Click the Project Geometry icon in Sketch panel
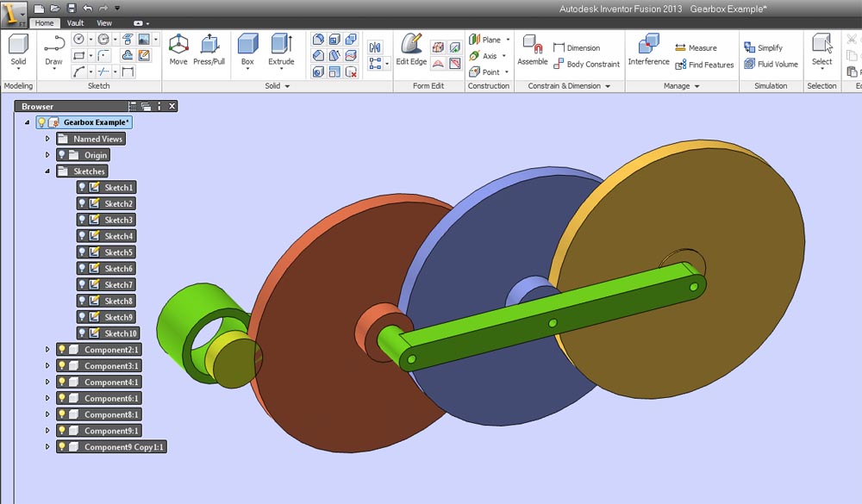862x504 pixels. point(128,39)
